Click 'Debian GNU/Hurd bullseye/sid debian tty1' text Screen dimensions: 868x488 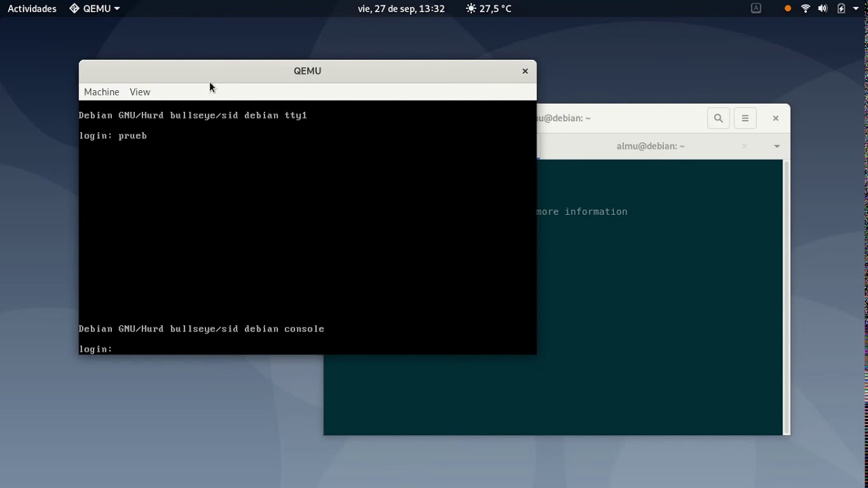tap(193, 115)
